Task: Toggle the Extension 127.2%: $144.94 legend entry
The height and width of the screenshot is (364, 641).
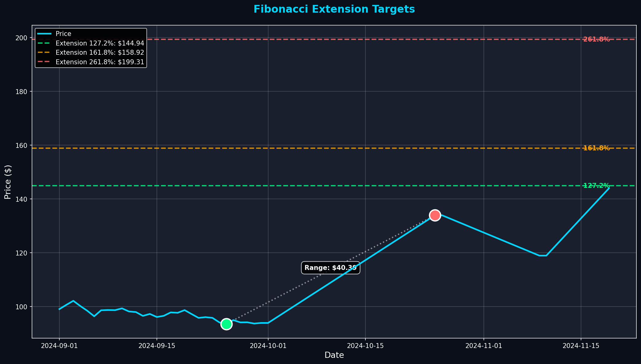Action: tap(100, 43)
